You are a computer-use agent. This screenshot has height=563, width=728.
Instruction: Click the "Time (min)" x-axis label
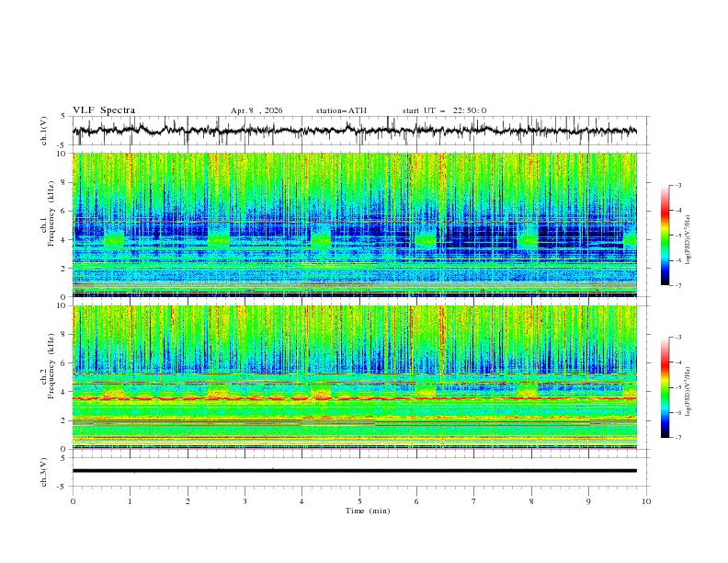[368, 511]
